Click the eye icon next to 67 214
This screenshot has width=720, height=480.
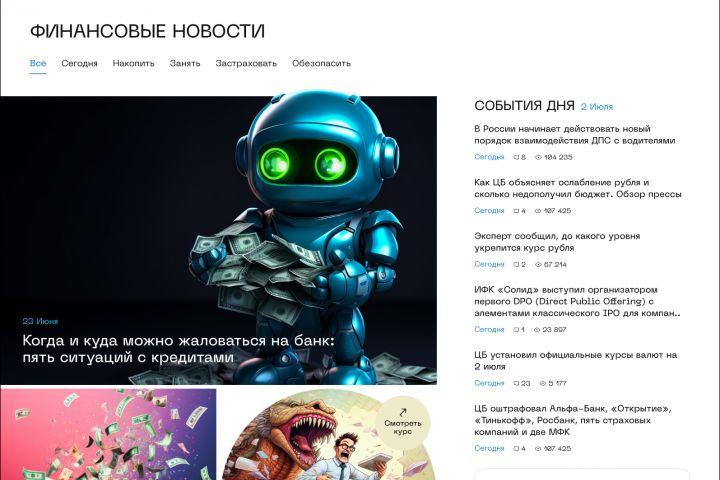(538, 265)
